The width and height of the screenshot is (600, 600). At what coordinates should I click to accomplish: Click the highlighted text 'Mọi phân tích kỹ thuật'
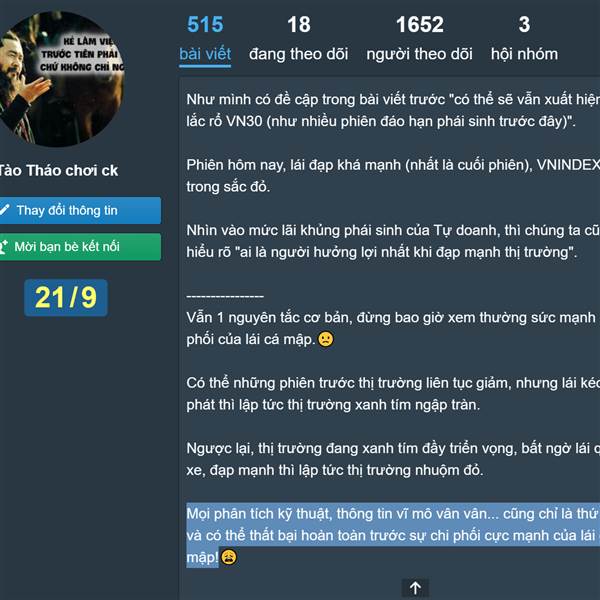point(259,514)
